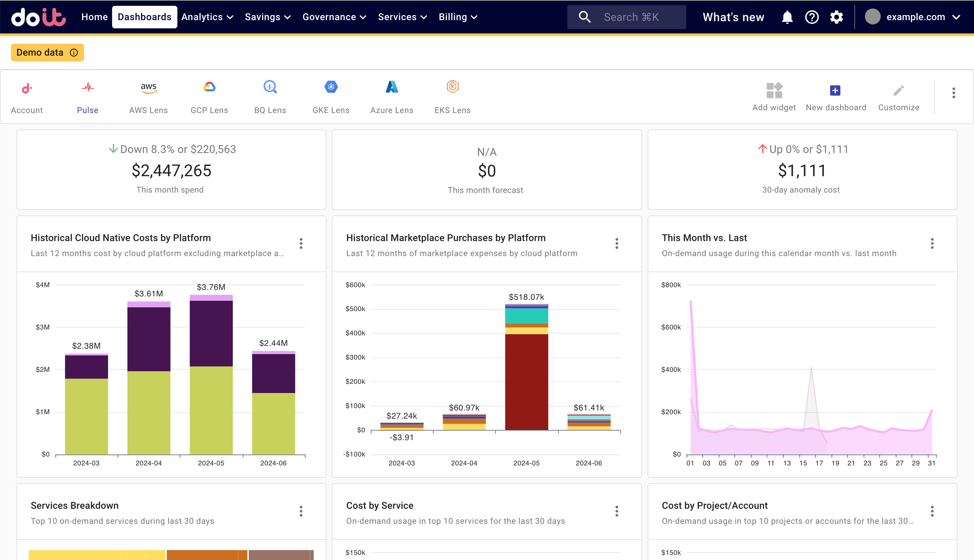
Task: Select the AWS Lens view
Action: (148, 97)
